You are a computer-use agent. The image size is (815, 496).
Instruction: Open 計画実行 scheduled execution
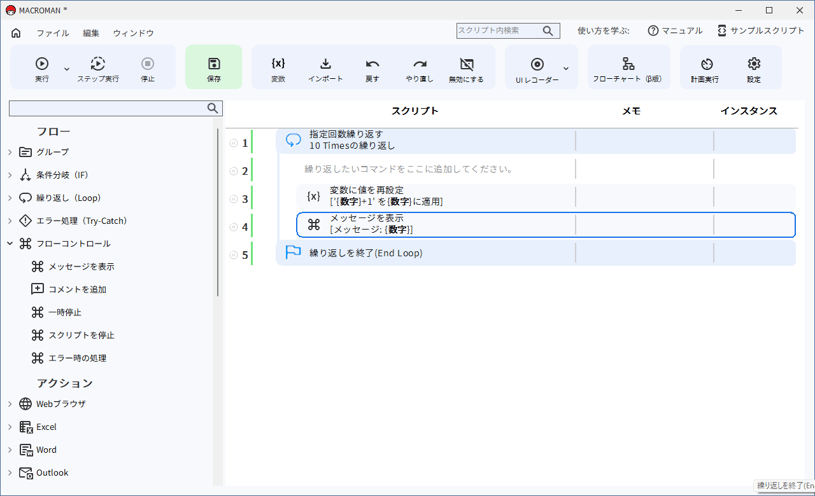pyautogui.click(x=706, y=67)
